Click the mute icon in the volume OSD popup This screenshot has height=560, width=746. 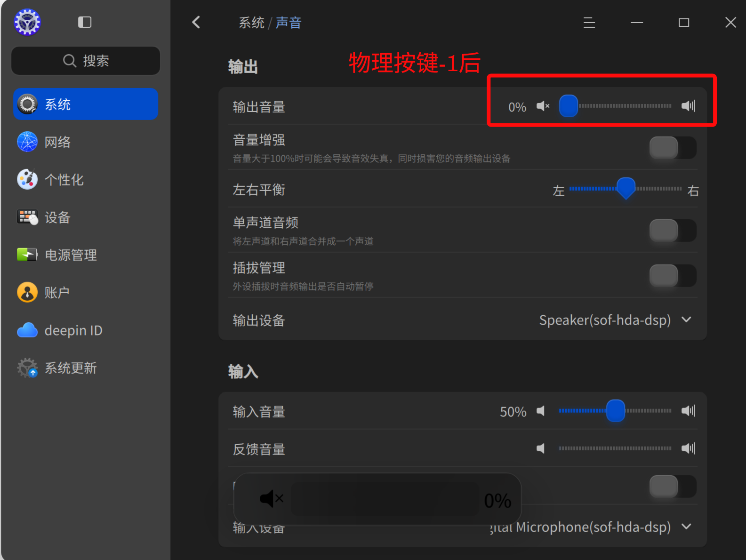click(272, 498)
